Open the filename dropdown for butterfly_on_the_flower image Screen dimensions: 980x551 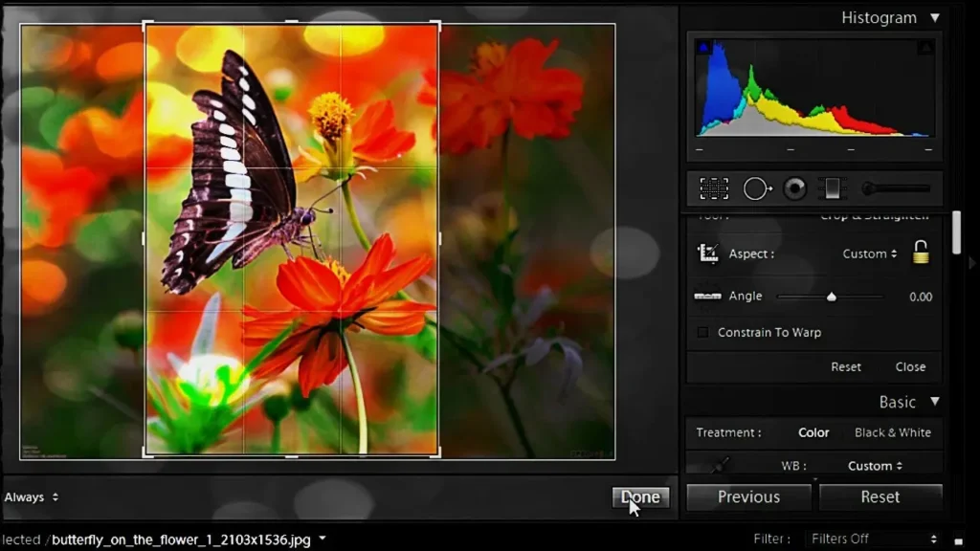coord(322,539)
